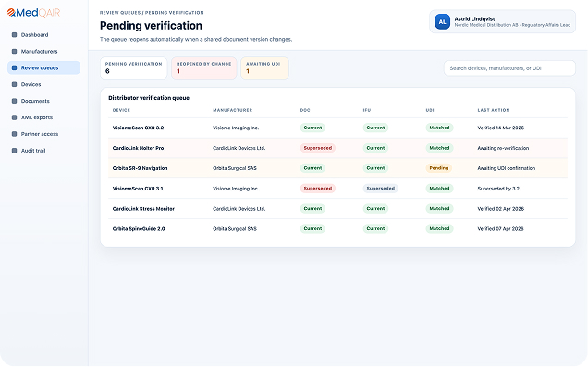Screen dimensions: 588x367
Task: Click the Device column header
Action: [121, 110]
